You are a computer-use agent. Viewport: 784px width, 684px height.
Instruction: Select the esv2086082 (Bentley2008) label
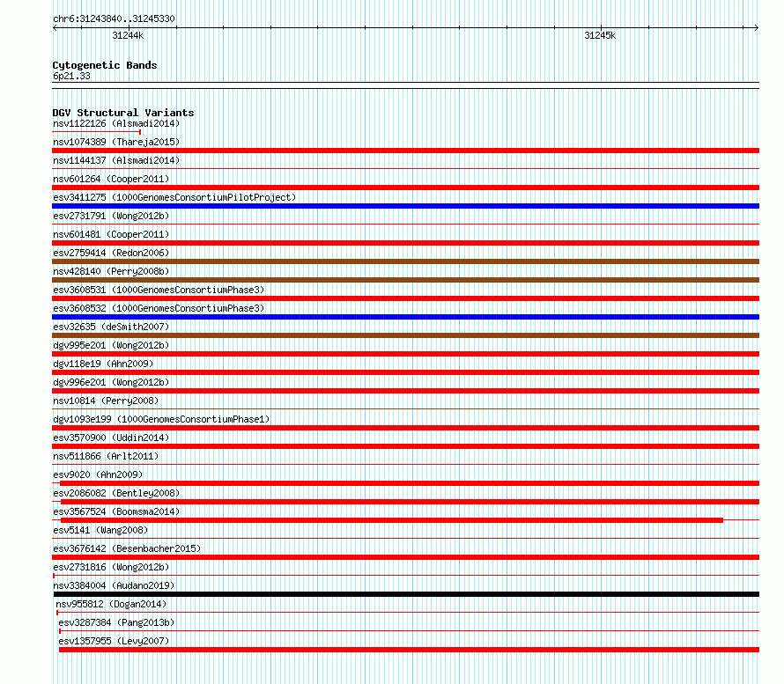click(x=116, y=493)
